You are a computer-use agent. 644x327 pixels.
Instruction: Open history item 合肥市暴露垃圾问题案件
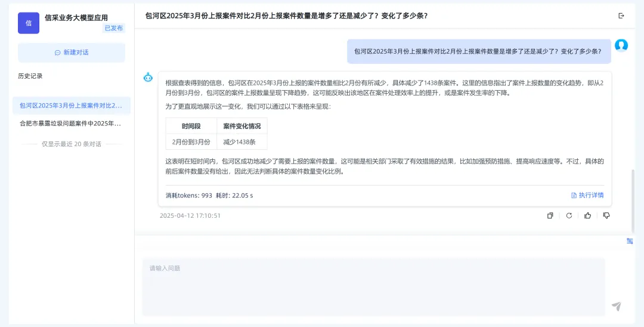71,124
